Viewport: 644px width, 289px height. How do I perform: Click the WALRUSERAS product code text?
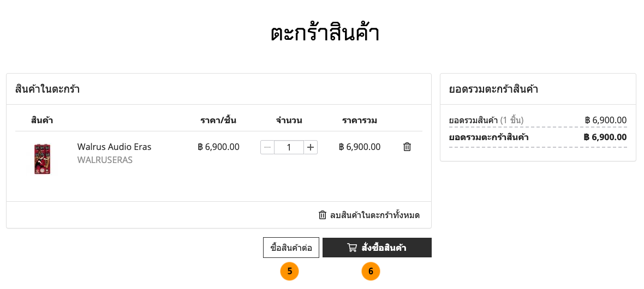tap(105, 160)
